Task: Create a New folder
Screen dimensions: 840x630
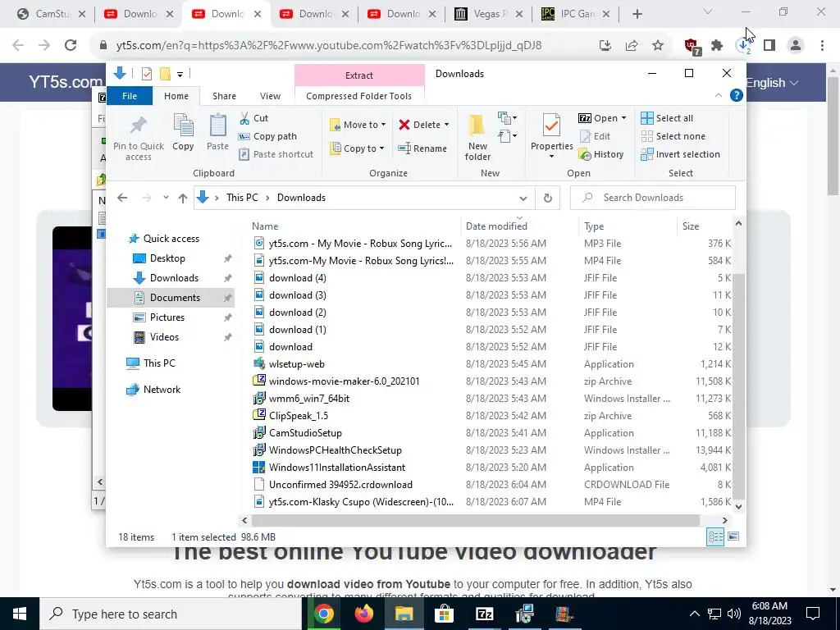Action: [x=477, y=137]
